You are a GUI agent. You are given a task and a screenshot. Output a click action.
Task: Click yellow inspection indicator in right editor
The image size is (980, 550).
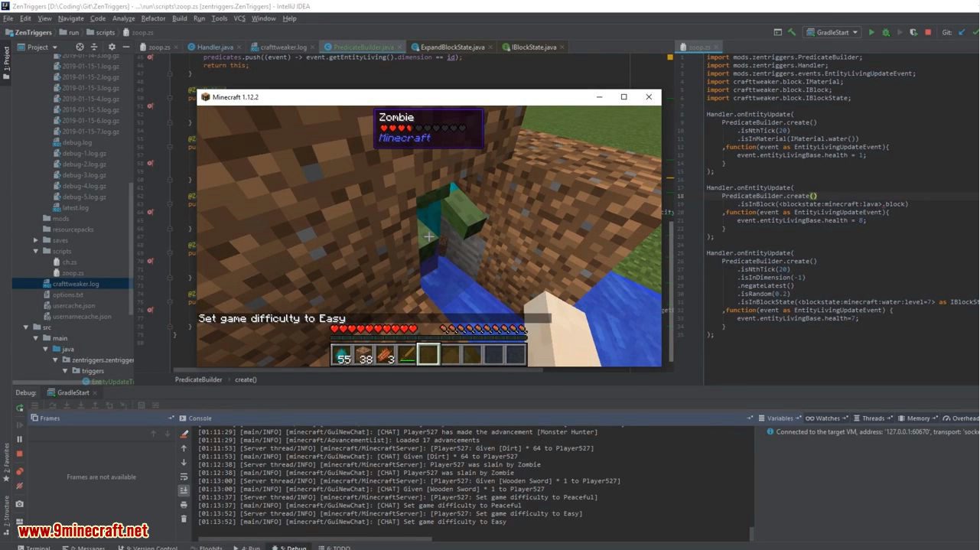coord(670,57)
